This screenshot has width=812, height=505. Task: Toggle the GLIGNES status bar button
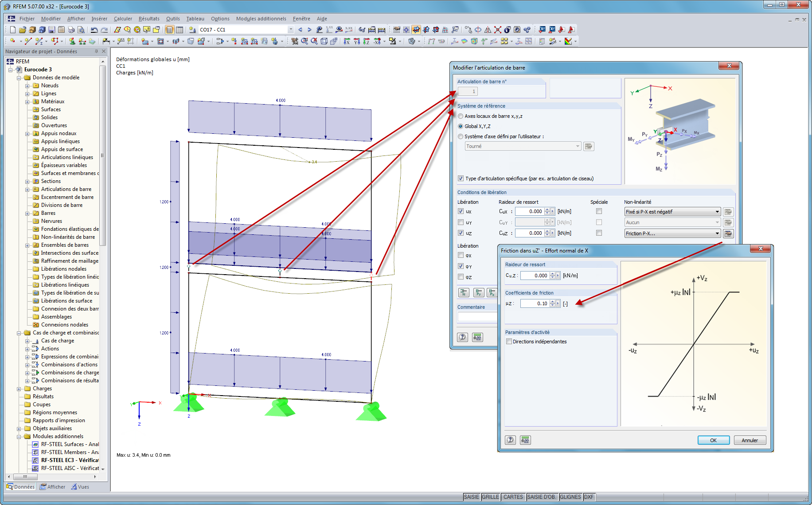click(x=570, y=497)
